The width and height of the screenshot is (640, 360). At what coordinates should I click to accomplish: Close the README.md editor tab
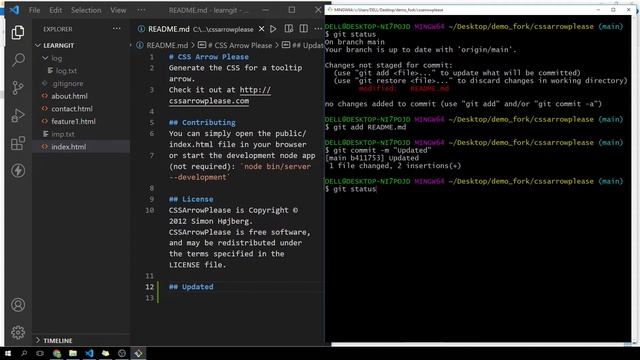(x=261, y=29)
